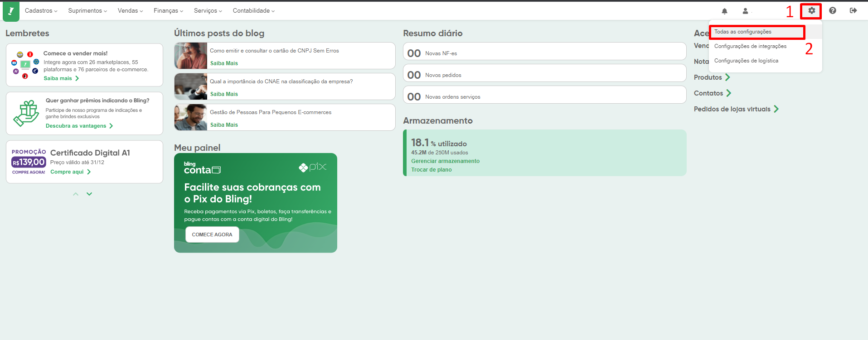
Task: Click the Novas ordens serviços row
Action: [544, 95]
